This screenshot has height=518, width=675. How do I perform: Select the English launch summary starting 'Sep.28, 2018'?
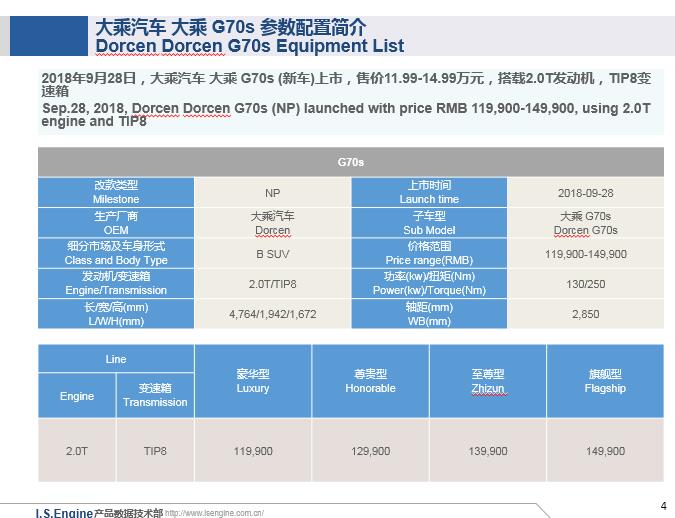[346, 115]
